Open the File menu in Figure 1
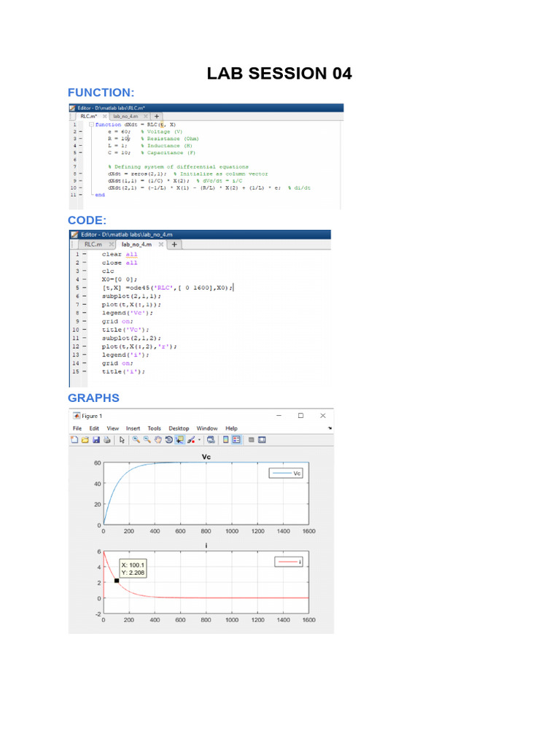Screen dimensions: 560x747 pos(77,428)
